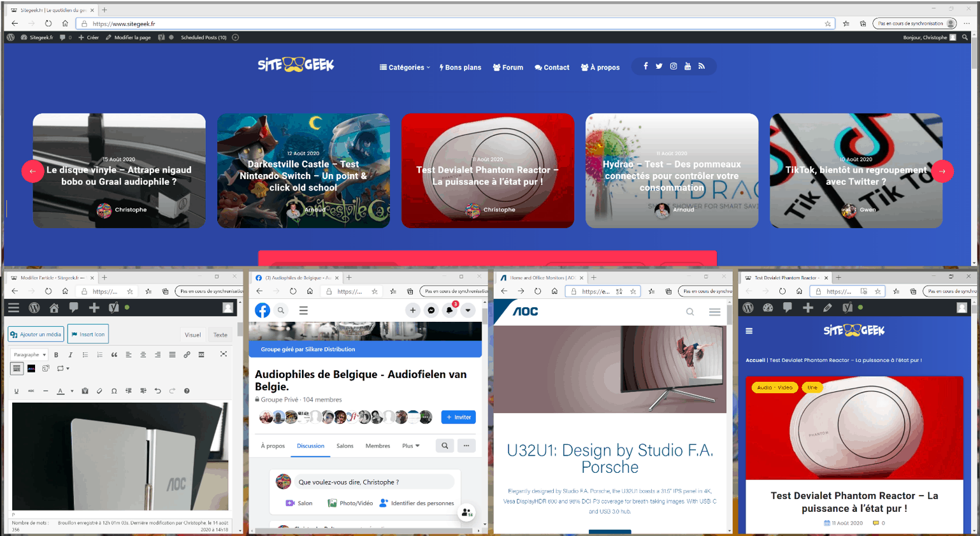The image size is (980, 536).
Task: Toggle italic formatting in the editor
Action: tap(70, 355)
